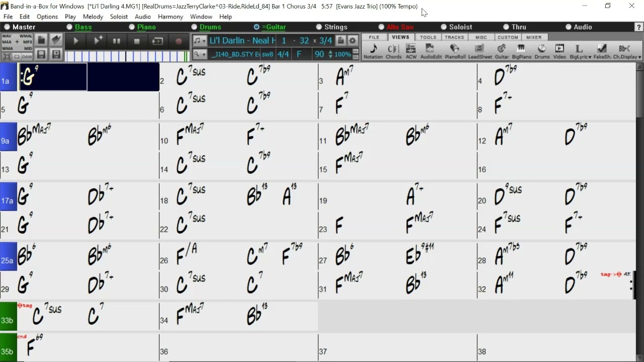This screenshot has height=362, width=644.
Task: Open the Harmony menu
Action: (x=170, y=17)
